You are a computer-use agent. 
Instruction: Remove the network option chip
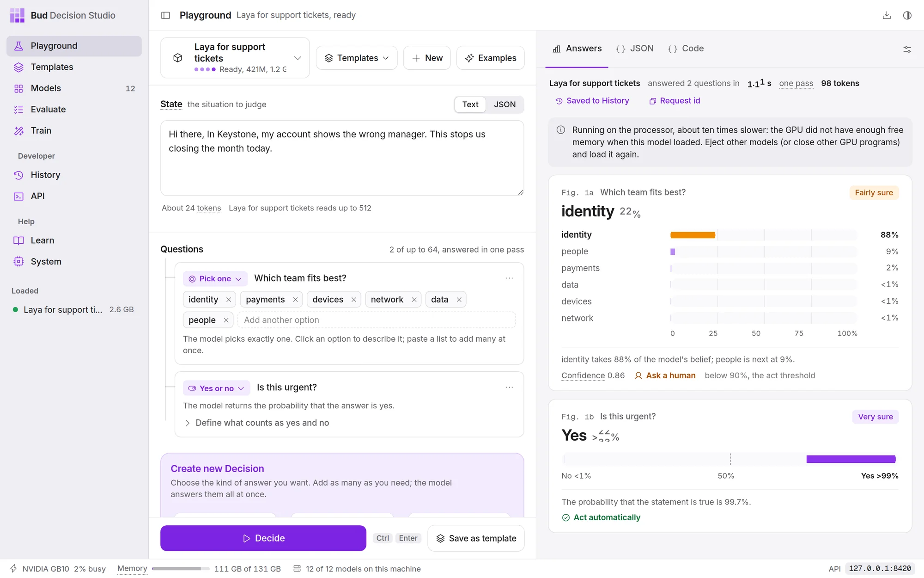pyautogui.click(x=414, y=300)
